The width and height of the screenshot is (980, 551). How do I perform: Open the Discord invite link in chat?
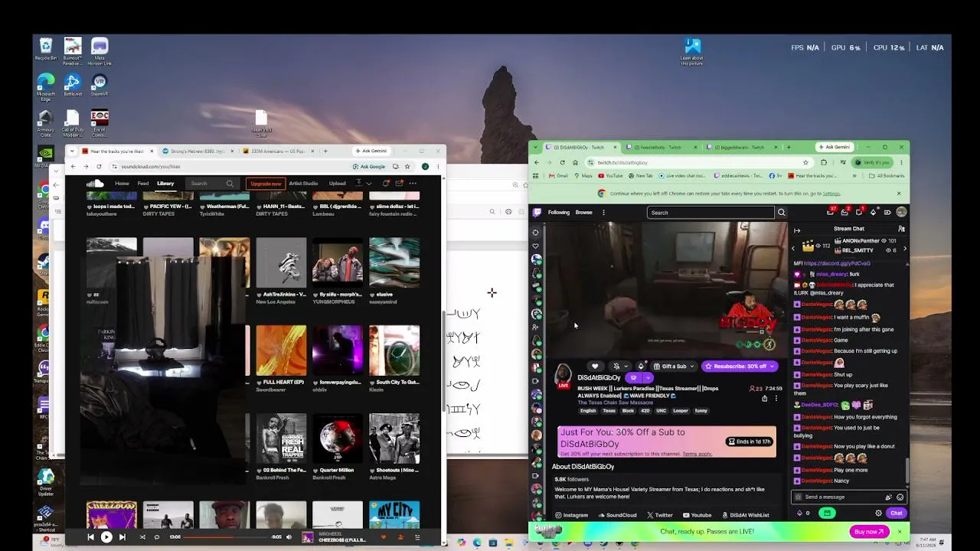coord(837,263)
